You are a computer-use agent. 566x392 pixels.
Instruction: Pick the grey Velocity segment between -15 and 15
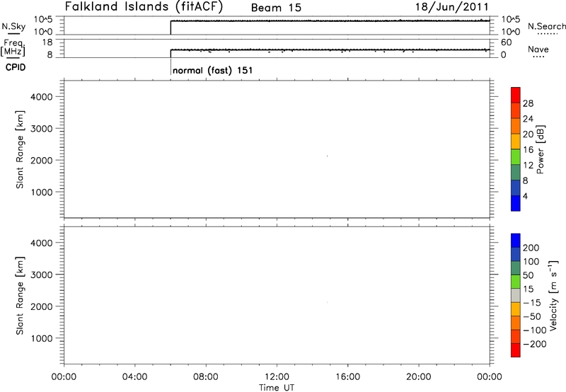point(516,295)
